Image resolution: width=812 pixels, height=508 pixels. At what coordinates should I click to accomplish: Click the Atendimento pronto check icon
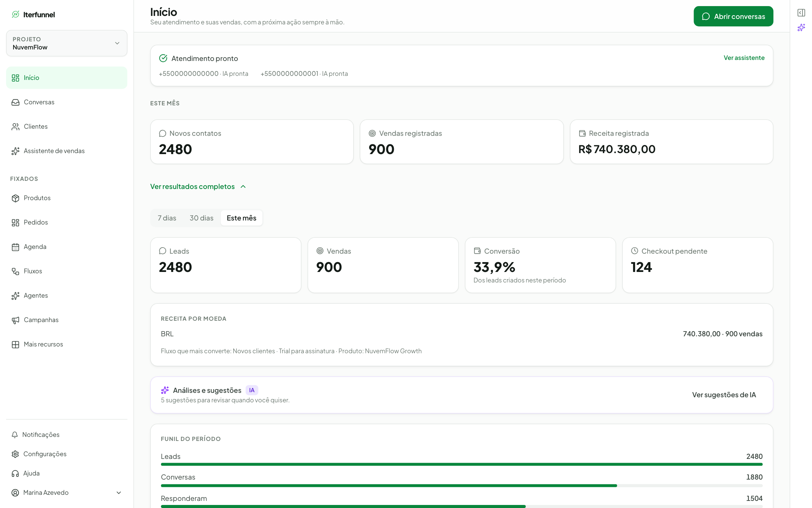click(x=163, y=58)
